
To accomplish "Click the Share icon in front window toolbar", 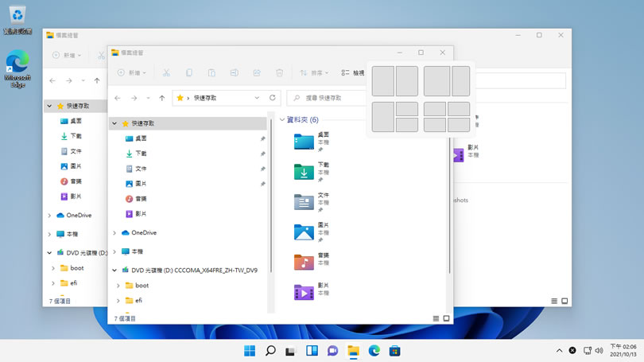I will (257, 72).
